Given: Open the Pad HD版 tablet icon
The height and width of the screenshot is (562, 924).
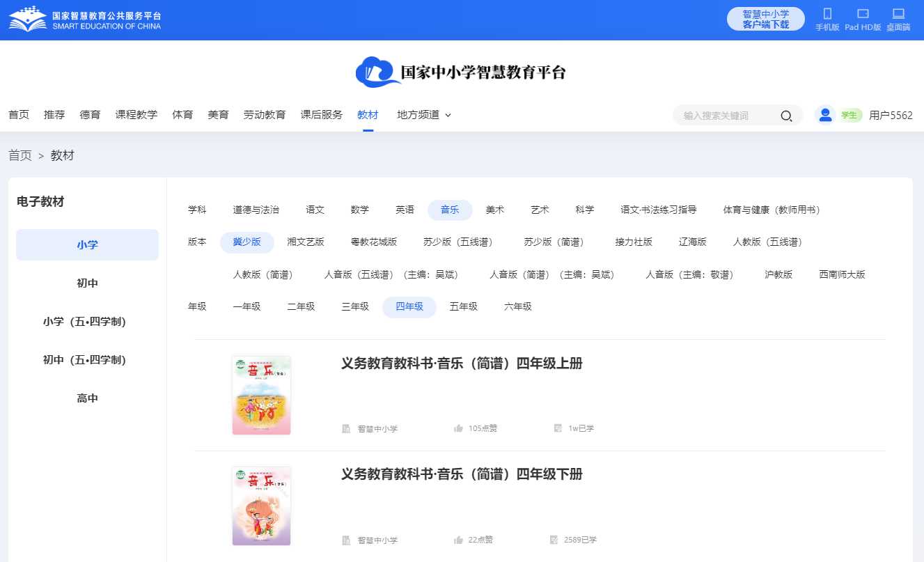Looking at the screenshot, I should [x=863, y=13].
